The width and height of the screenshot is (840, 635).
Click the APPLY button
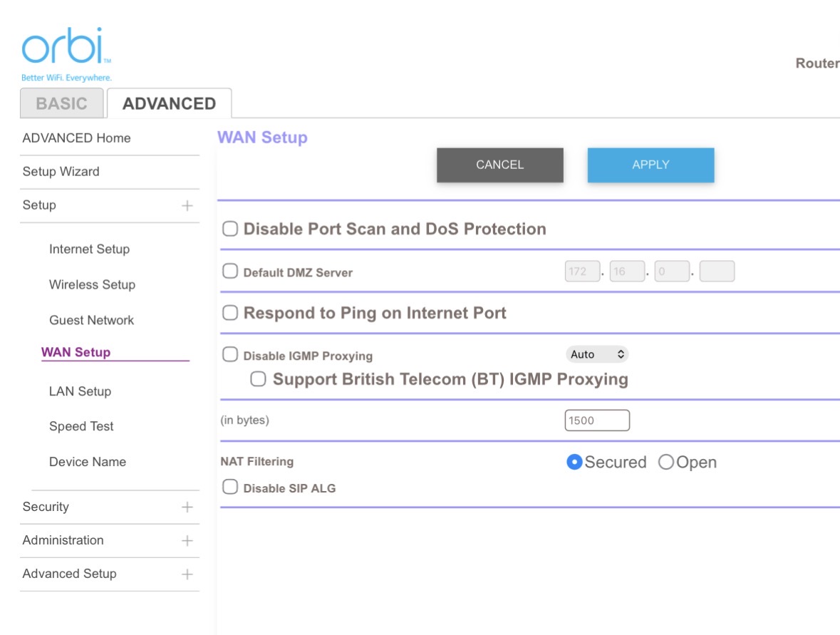click(651, 165)
